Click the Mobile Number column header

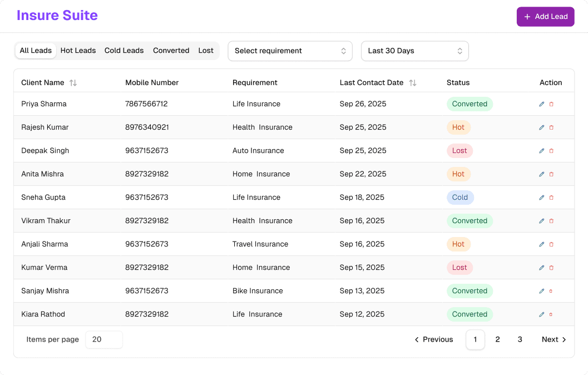tap(152, 82)
